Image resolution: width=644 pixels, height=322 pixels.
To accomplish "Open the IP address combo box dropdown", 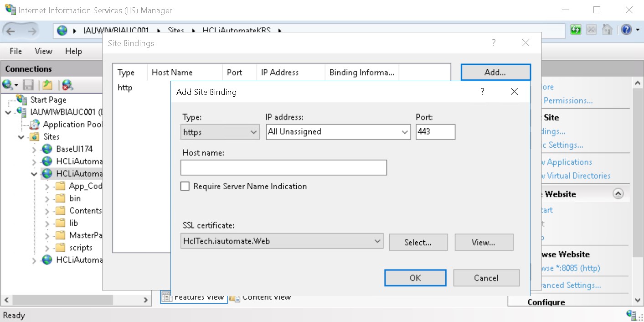I will tap(405, 132).
